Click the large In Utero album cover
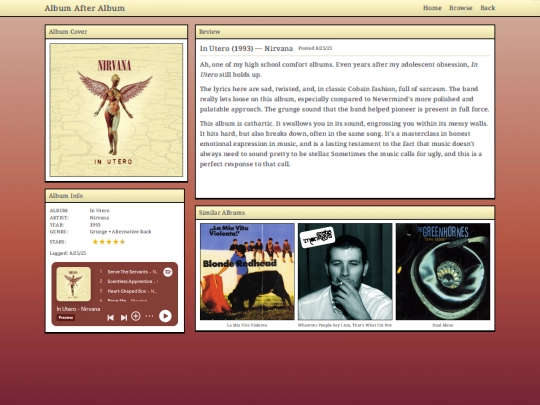Image resolution: width=540 pixels, height=405 pixels. (x=116, y=110)
